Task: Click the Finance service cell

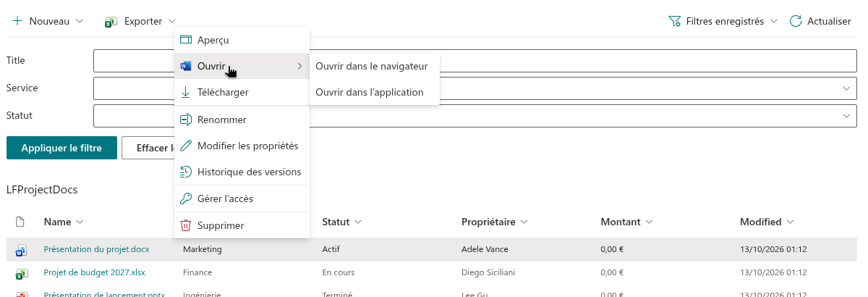Action: click(x=197, y=272)
